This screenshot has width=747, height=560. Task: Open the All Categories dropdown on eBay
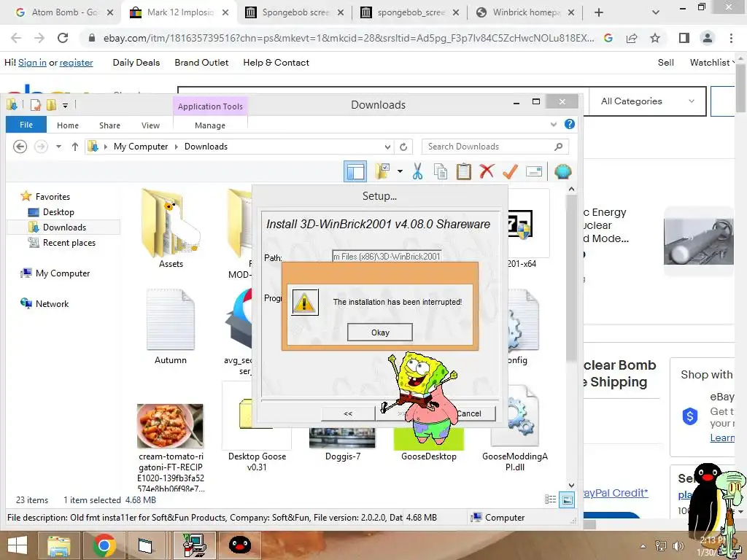coord(647,101)
